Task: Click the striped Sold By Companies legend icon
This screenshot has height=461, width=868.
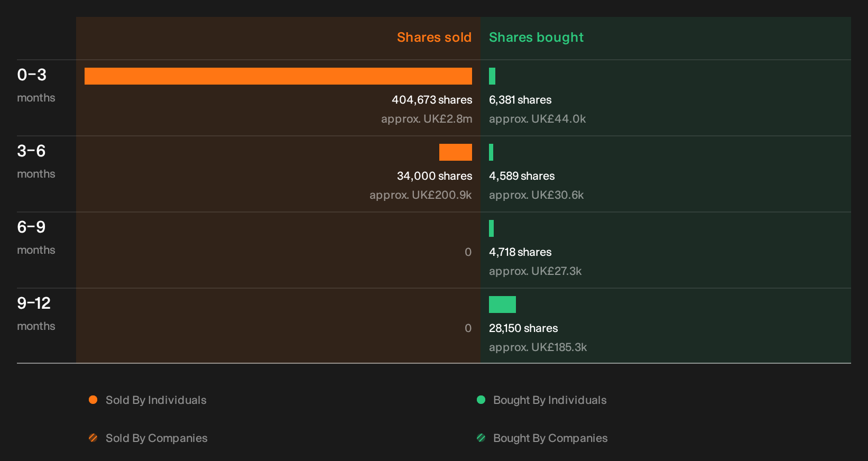Action: coord(93,438)
